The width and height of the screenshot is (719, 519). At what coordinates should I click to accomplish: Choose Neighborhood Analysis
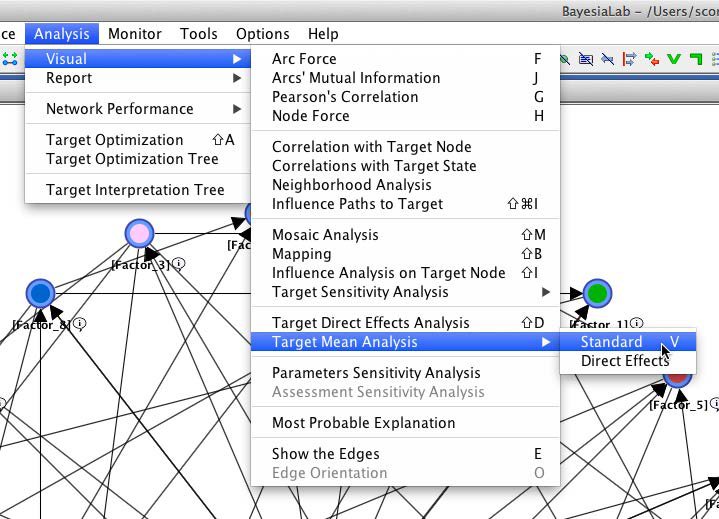pyautogui.click(x=405, y=185)
